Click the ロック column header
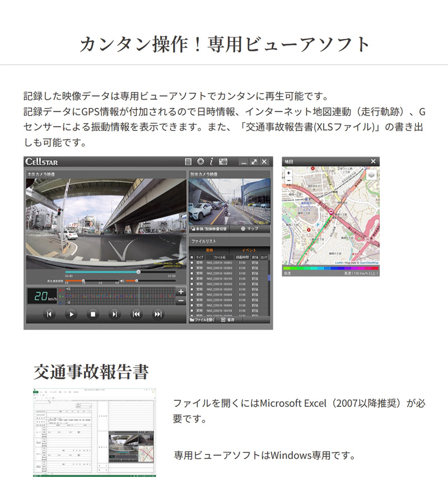This screenshot has height=482, width=448. 264,257
